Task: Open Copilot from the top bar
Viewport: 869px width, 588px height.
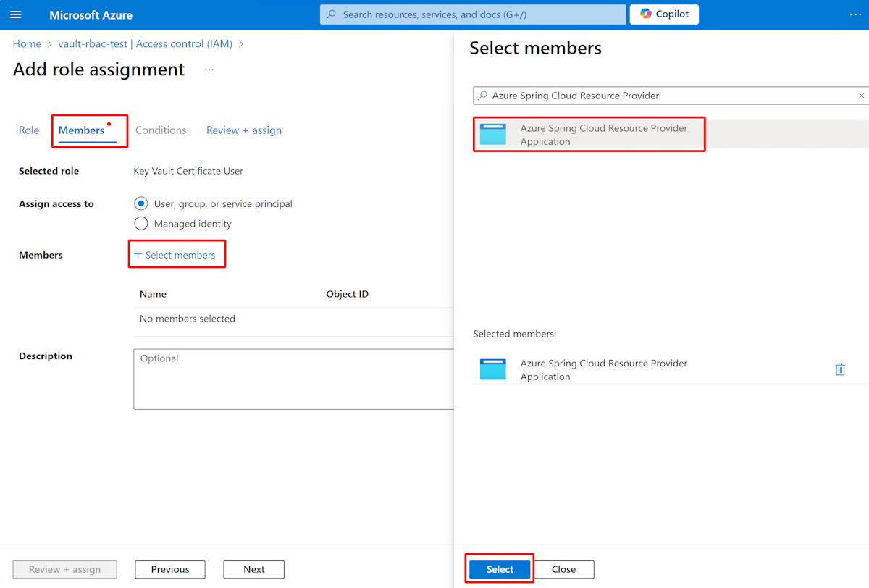Action: coord(663,14)
